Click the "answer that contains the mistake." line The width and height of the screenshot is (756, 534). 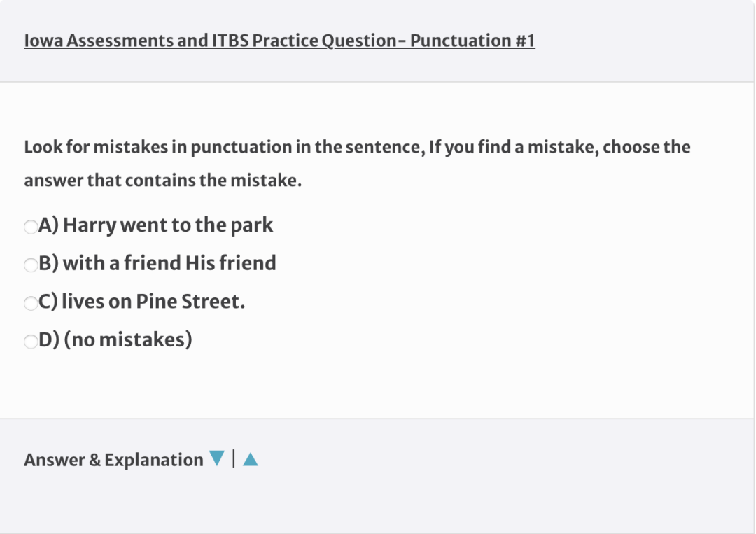(x=163, y=181)
